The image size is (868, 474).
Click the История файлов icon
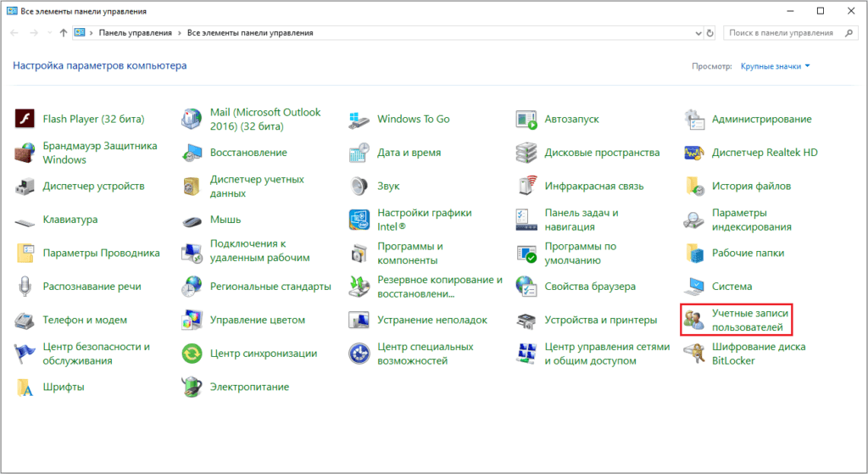pyautogui.click(x=693, y=187)
